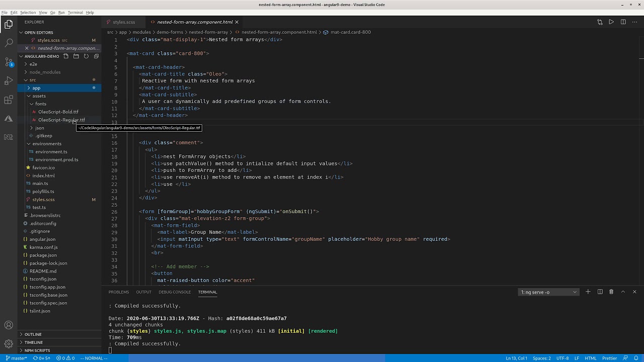
Task: Click the notifications bell in status bar
Action: [x=636, y=358]
